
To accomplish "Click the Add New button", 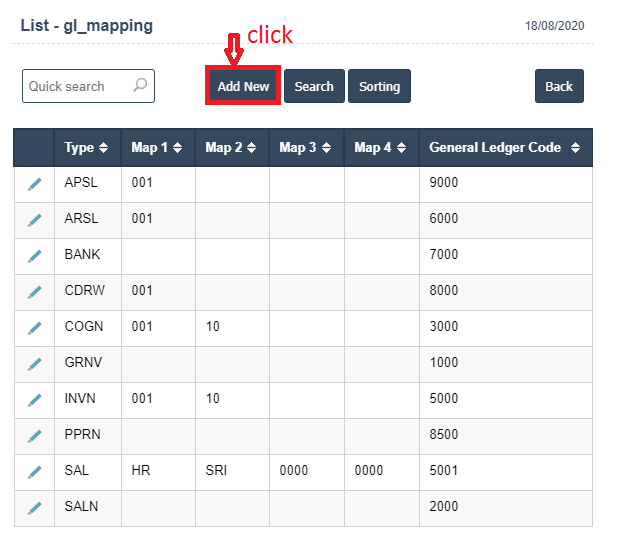I will pyautogui.click(x=243, y=86).
